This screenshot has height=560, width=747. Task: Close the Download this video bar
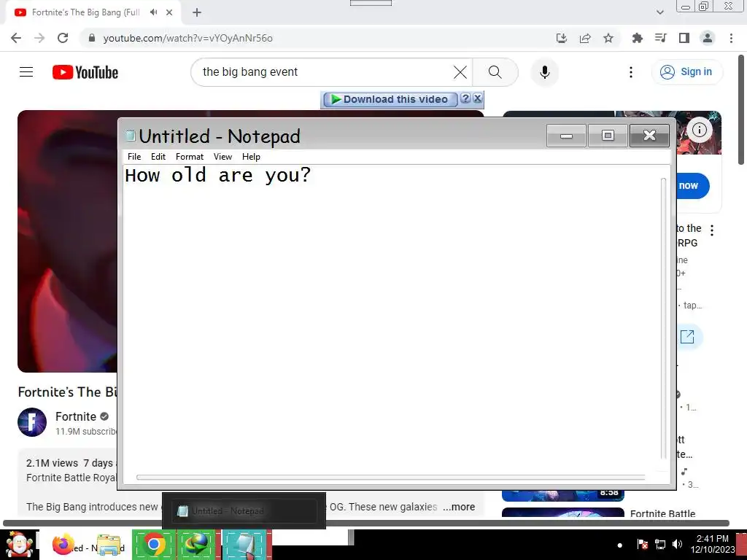(x=477, y=98)
